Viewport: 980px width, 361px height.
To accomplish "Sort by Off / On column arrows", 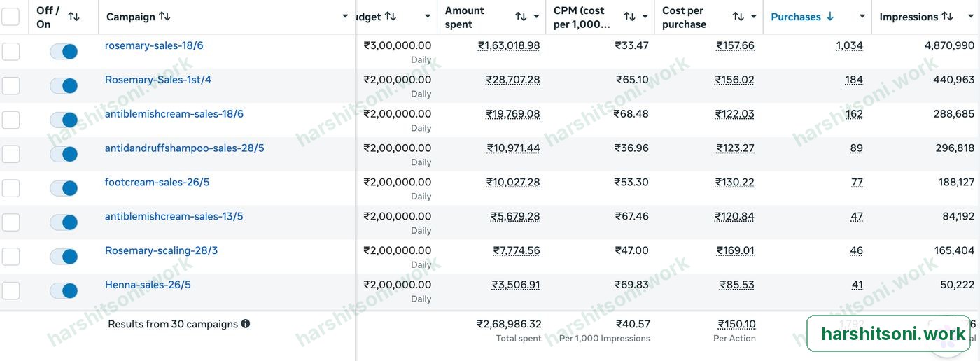I will click(73, 17).
